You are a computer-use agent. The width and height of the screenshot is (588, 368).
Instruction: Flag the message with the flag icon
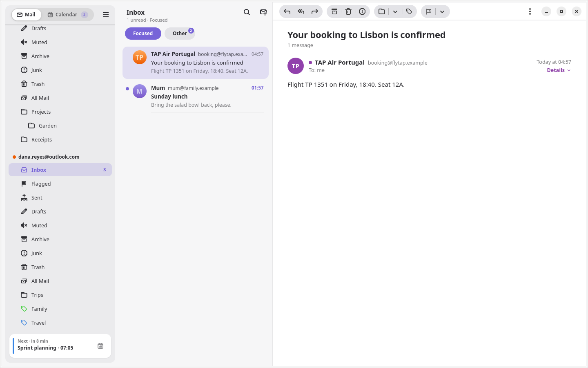point(429,11)
